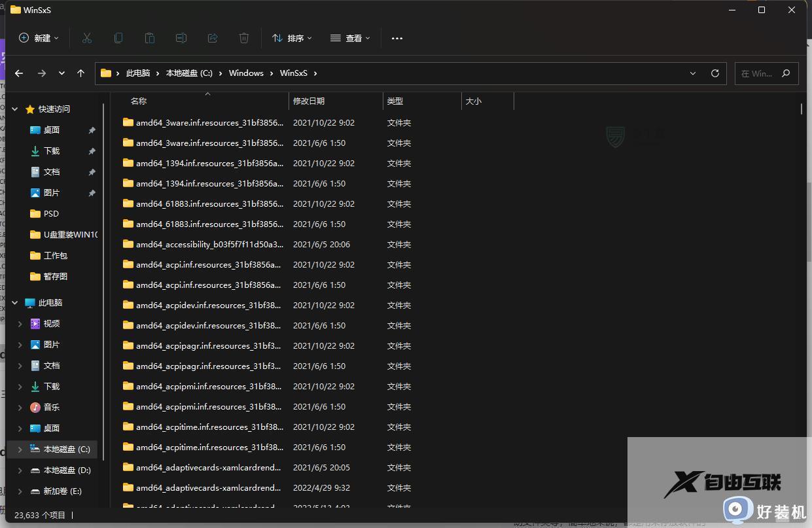Screen dimensions: 812x528
Task: Refresh the current folder view
Action: [715, 73]
